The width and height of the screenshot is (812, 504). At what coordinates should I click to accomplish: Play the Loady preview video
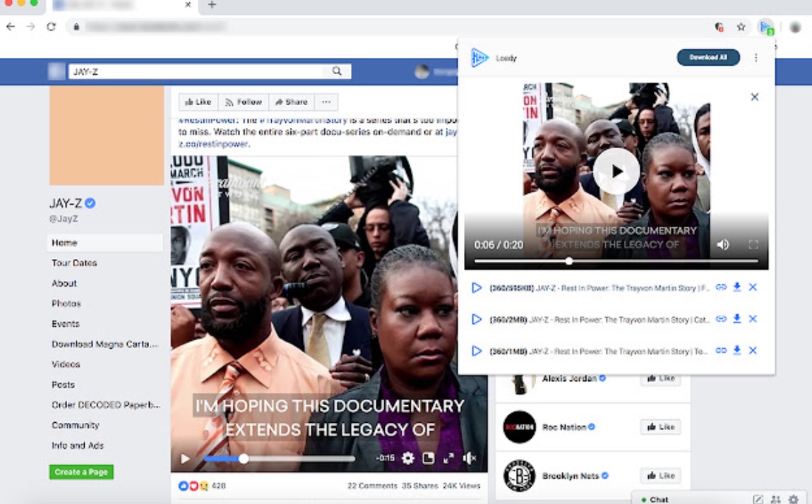pos(616,172)
